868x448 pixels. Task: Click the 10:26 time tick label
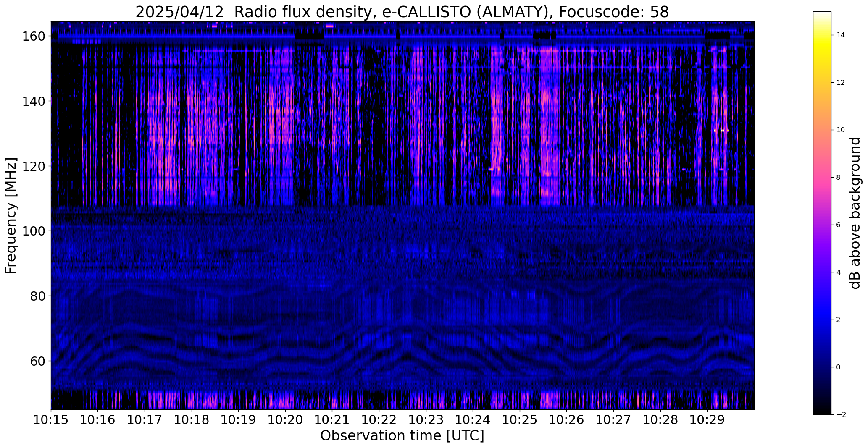566,420
